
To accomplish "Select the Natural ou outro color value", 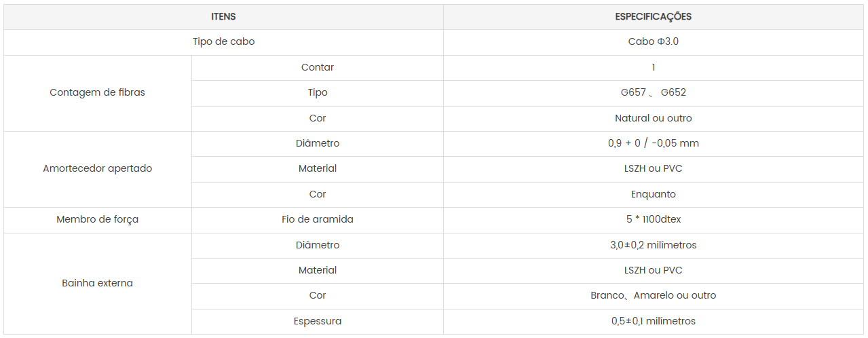I will pyautogui.click(x=653, y=118).
